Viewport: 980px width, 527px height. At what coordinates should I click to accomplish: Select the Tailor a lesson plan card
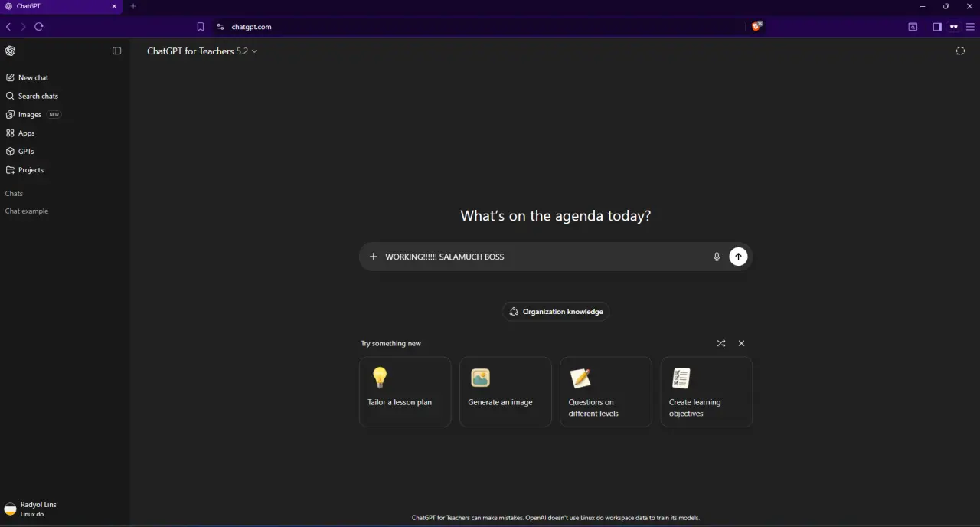coord(405,391)
